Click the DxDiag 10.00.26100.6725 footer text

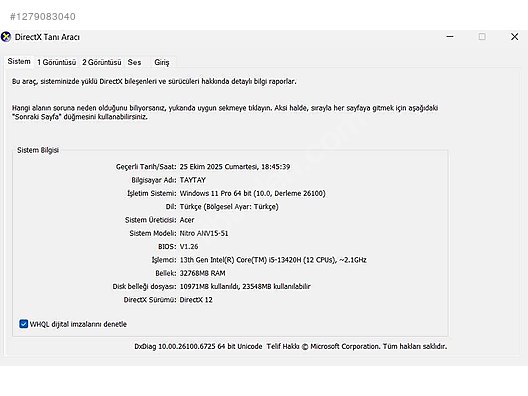click(198, 346)
